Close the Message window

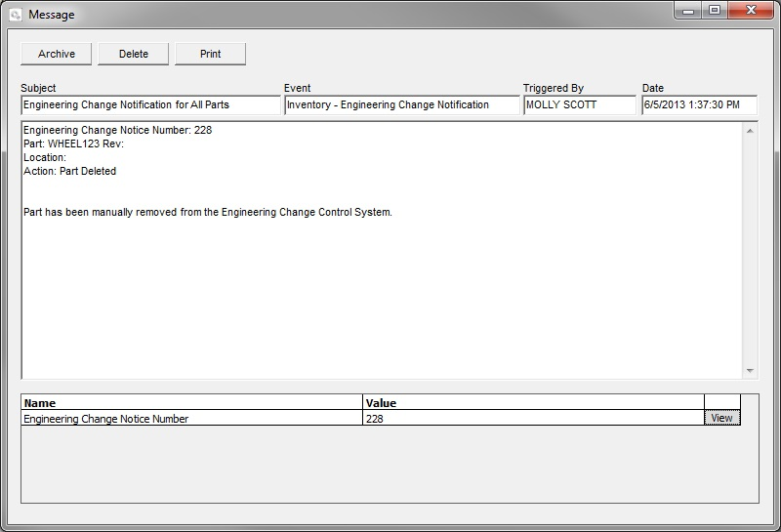coord(751,11)
